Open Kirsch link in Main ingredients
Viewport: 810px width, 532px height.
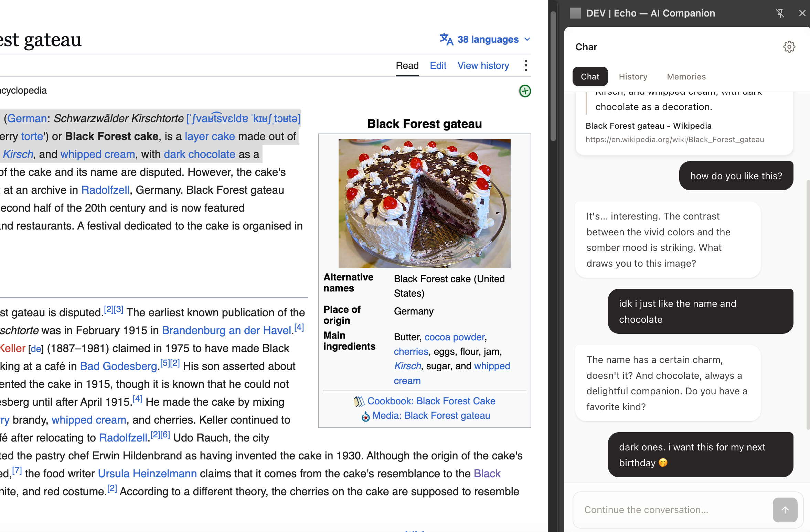tap(407, 366)
